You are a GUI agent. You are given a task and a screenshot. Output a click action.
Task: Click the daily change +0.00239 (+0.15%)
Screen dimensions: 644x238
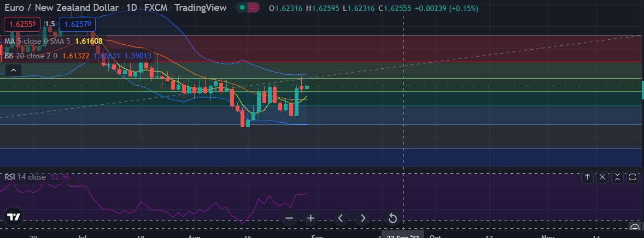coord(447,8)
